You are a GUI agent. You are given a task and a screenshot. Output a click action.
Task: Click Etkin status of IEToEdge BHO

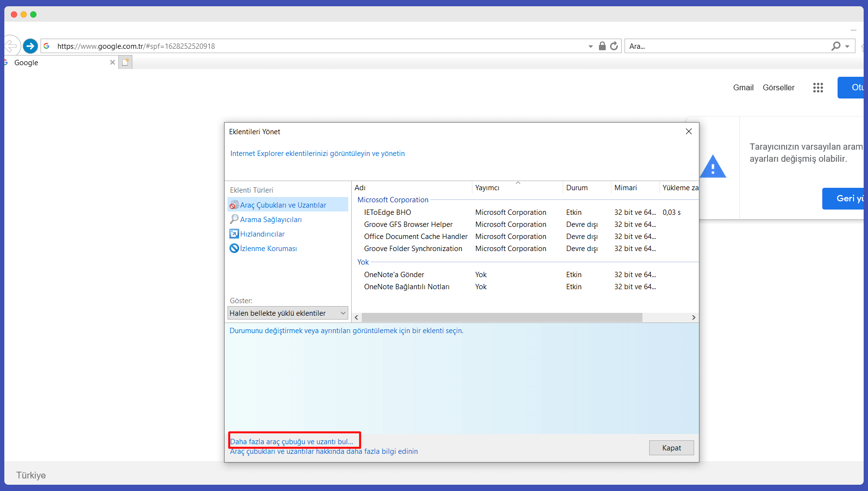coord(574,212)
